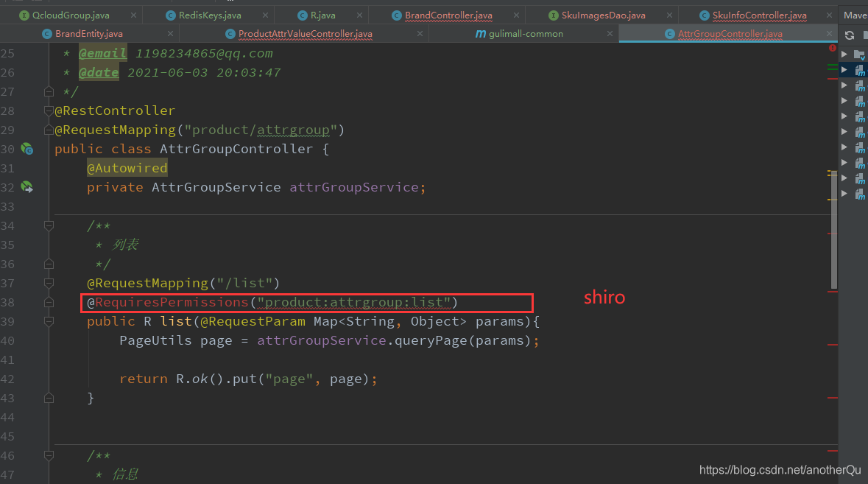Close the BrandController.java tab

(516, 15)
